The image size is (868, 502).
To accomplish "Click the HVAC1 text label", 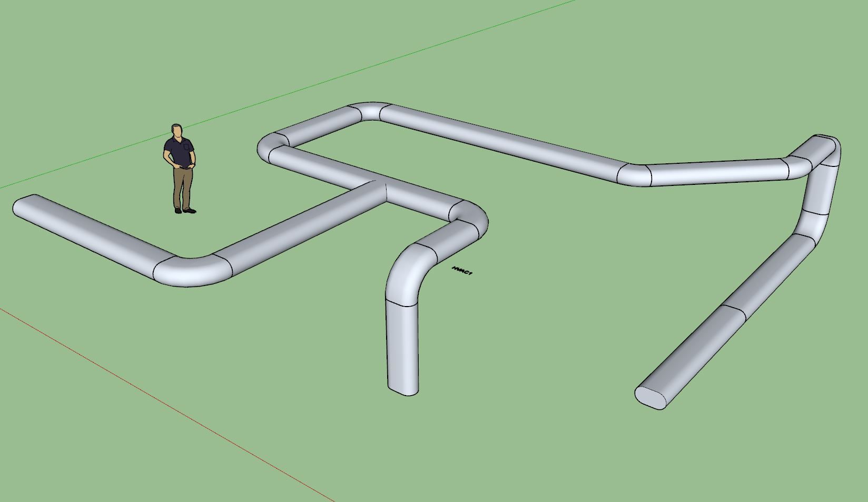I will tap(462, 271).
